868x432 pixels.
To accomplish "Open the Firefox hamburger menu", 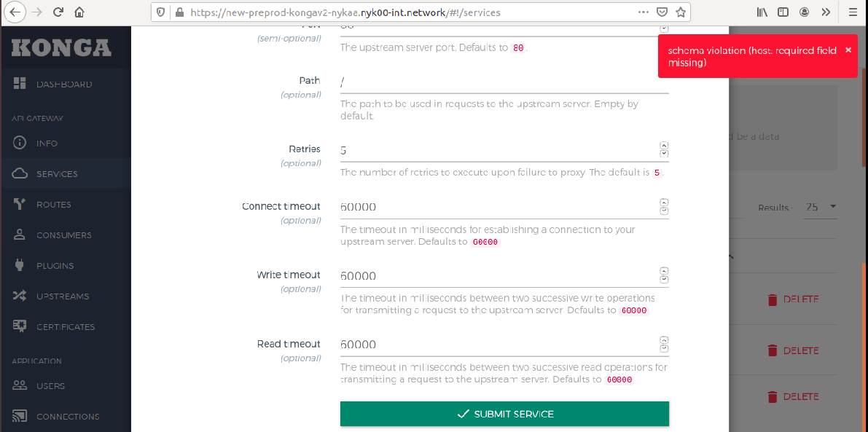I will [x=853, y=12].
